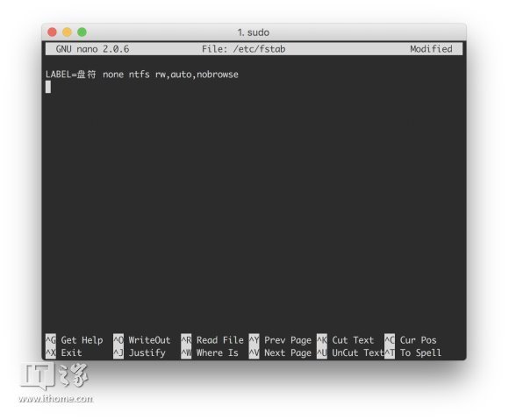Image resolution: width=509 pixels, height=420 pixels.
Task: Click the Modified status indicator
Action: 431,49
